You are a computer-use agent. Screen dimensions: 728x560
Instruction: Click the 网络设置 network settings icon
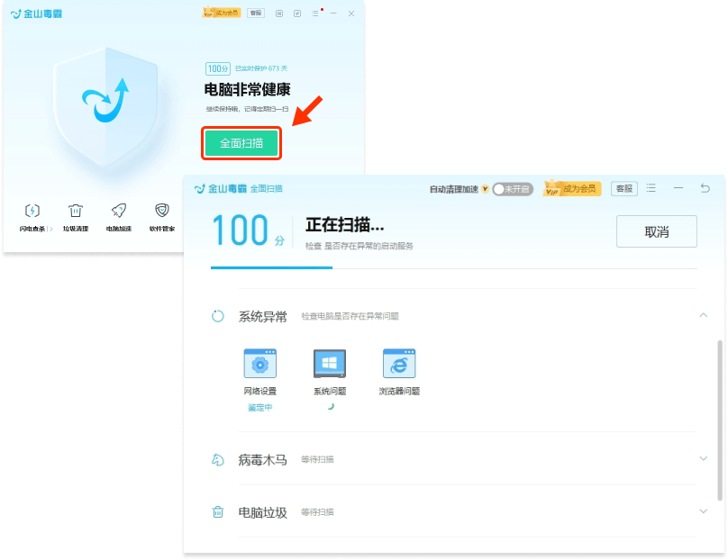pyautogui.click(x=260, y=364)
